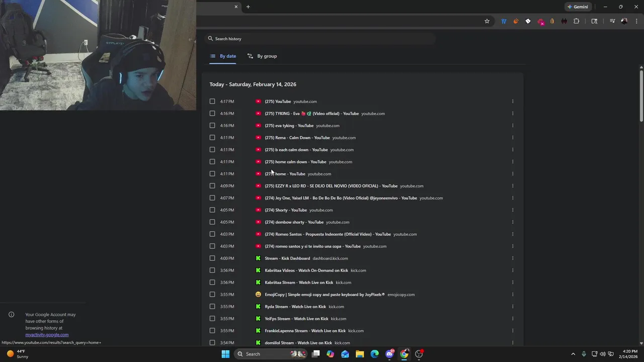The image size is (644, 362).
Task: Open the blue TV extension icon
Action: pos(504,21)
